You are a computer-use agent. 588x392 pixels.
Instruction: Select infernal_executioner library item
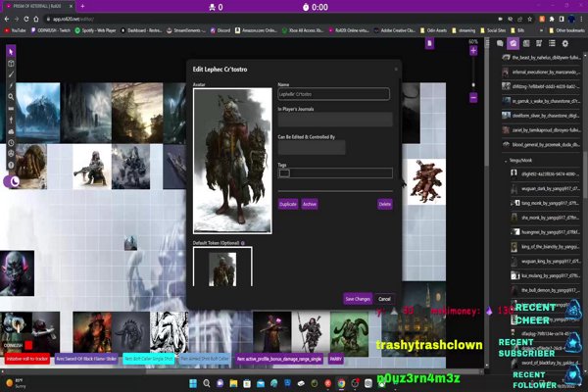coord(541,72)
